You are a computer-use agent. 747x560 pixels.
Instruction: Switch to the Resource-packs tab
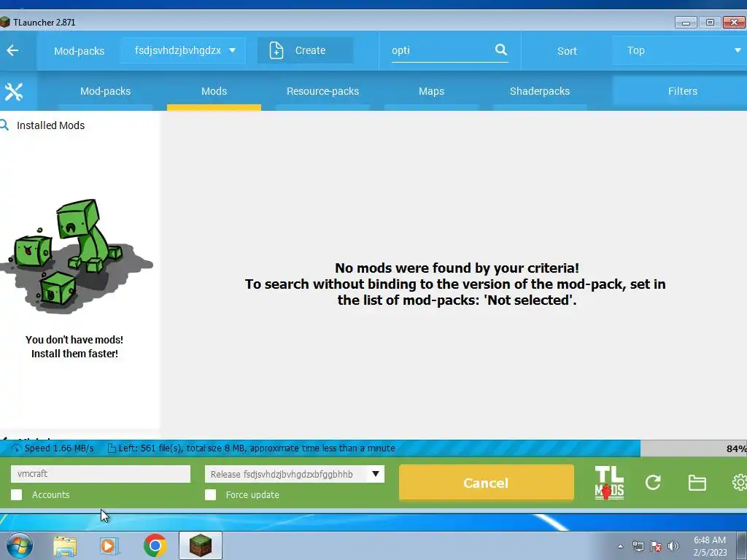point(322,91)
